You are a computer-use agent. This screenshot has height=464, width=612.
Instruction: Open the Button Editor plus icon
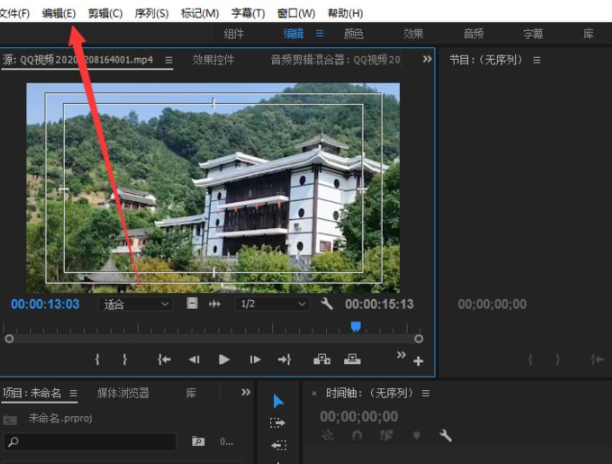[x=418, y=361]
